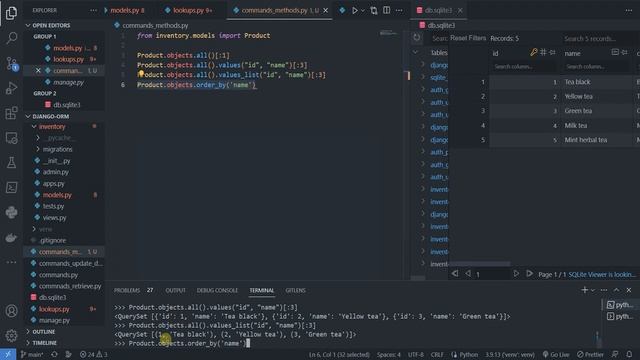The width and height of the screenshot is (640, 360).
Task: Open manage.py in Open Editors list
Action: (x=68, y=82)
